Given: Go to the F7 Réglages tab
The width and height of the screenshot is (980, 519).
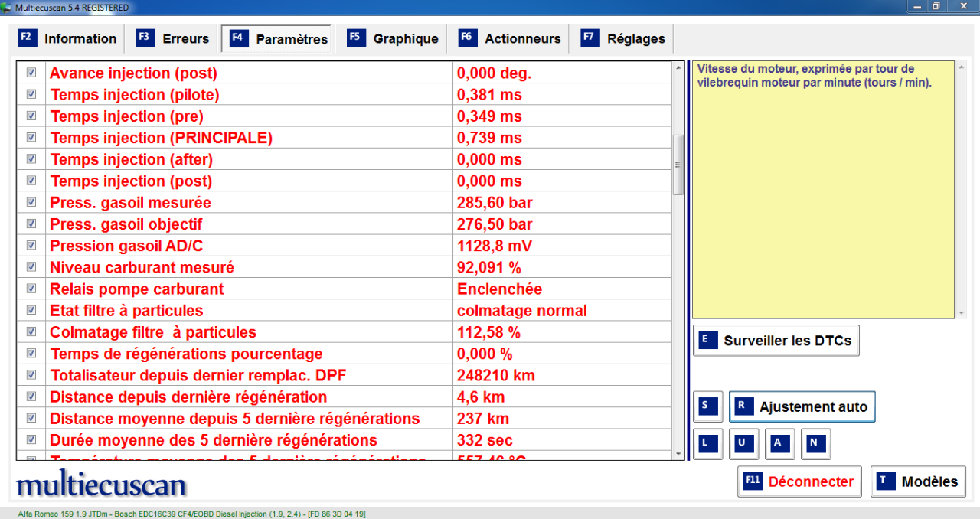Looking at the screenshot, I should click(623, 39).
